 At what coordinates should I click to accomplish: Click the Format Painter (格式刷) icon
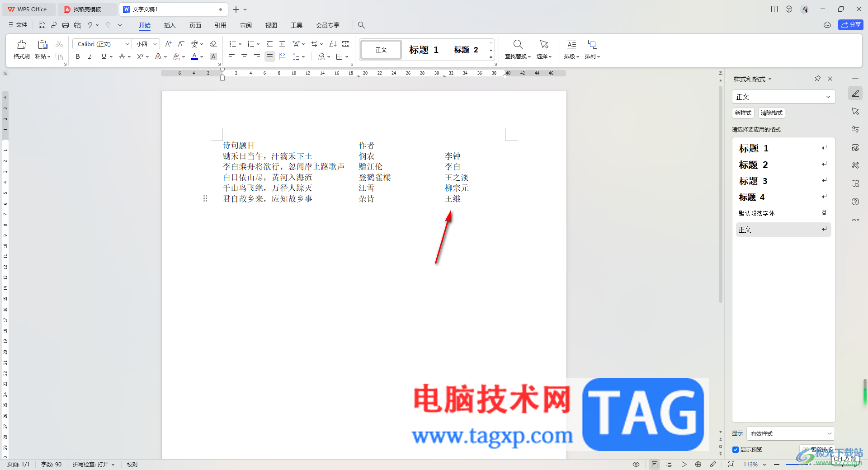[21, 45]
